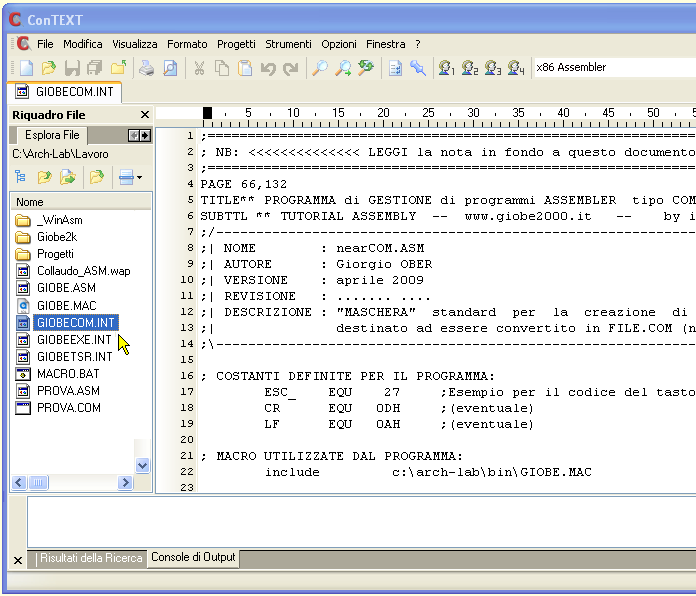Image resolution: width=696 pixels, height=596 pixels.
Task: Redo the action using toolbar arrow
Action: (x=291, y=68)
